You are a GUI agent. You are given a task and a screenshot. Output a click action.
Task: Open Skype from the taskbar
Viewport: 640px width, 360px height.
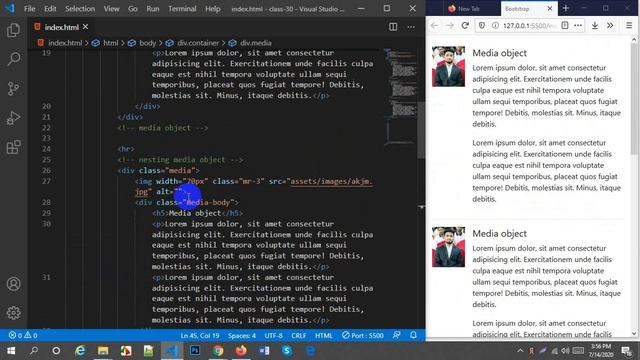point(287,351)
